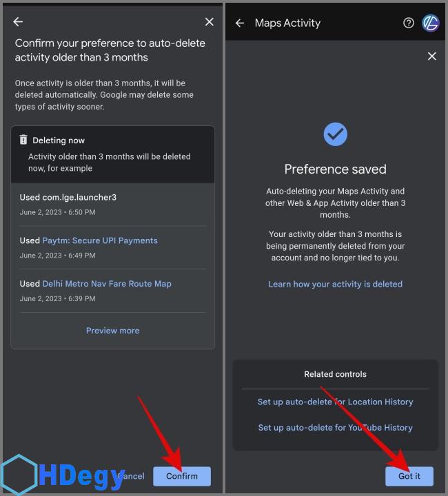The height and width of the screenshot is (496, 448).
Task: Open Preview more activity link
Action: tap(112, 331)
